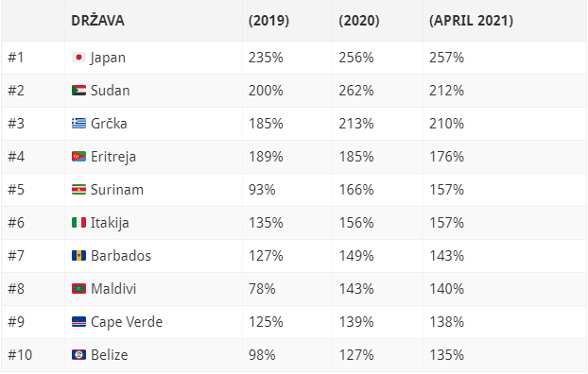Click the Cape Verde flag icon

coord(78,321)
